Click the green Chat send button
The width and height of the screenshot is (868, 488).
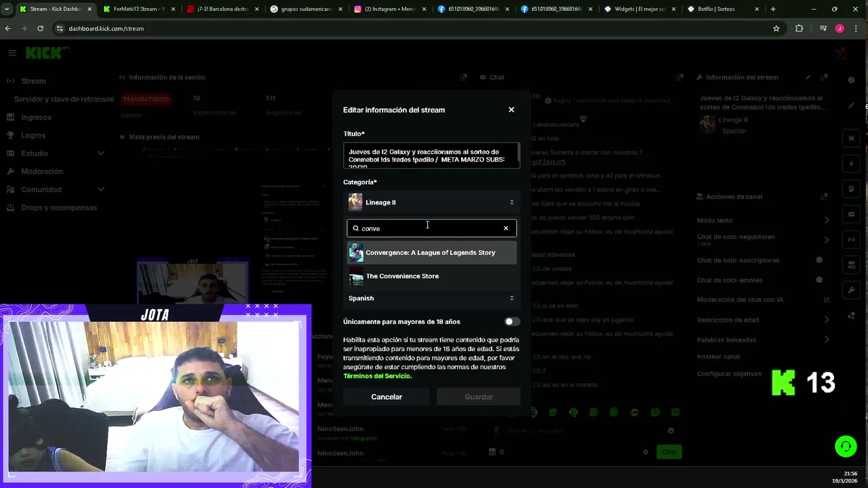(x=669, y=452)
